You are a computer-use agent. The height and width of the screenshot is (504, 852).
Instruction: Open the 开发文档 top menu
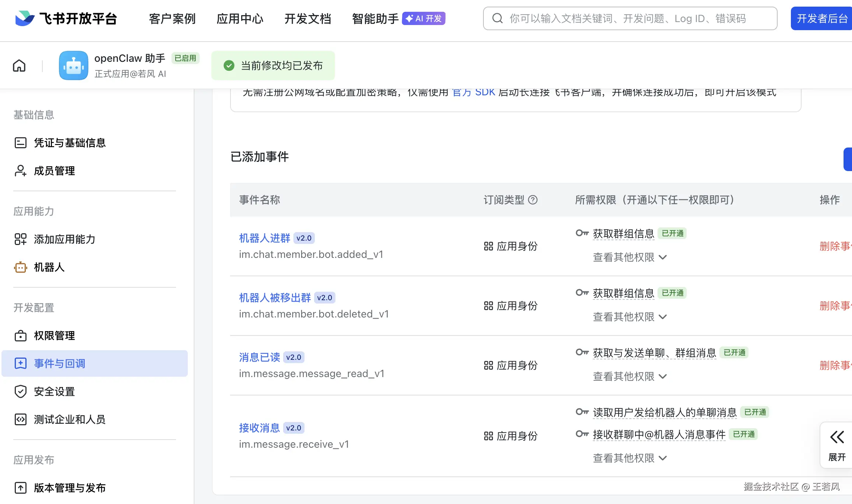point(308,18)
